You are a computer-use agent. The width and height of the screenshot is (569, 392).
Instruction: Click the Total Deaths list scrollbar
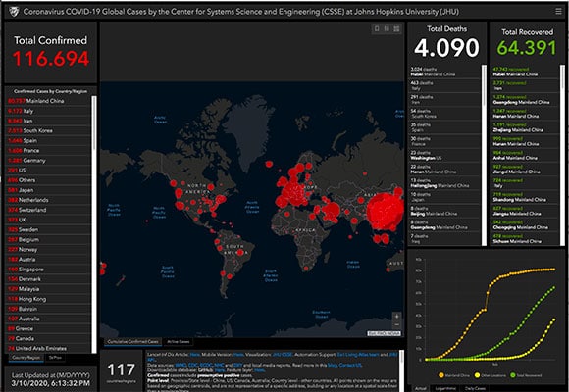click(x=484, y=155)
